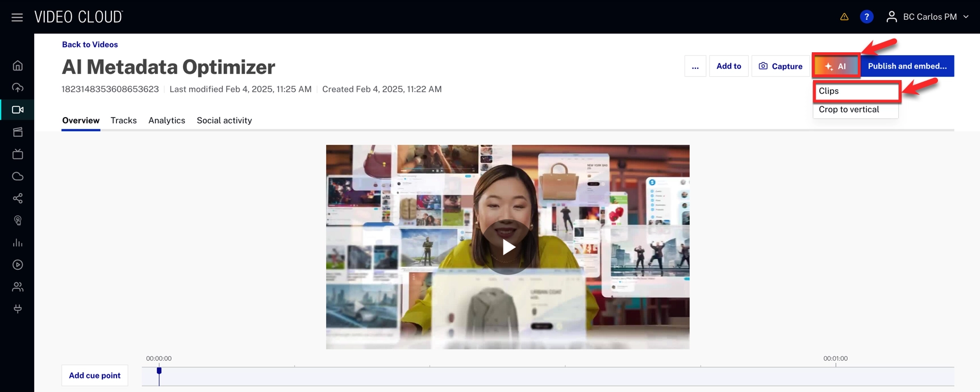Image resolution: width=980 pixels, height=392 pixels.
Task: Open the Social share sidebar icon
Action: (18, 198)
